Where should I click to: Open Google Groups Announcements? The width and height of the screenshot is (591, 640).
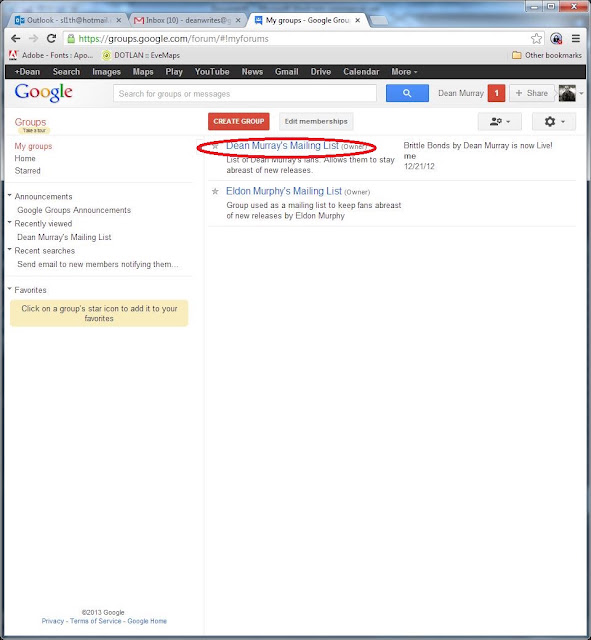pos(74,210)
